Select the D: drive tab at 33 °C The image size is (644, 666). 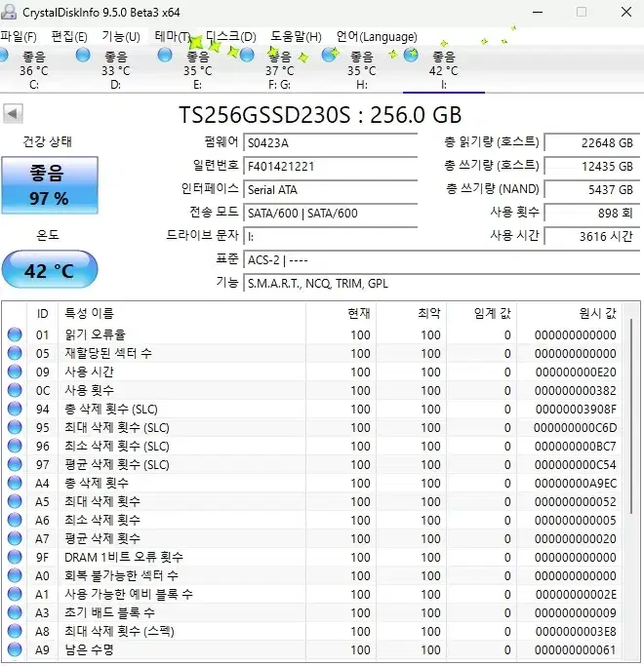click(115, 69)
